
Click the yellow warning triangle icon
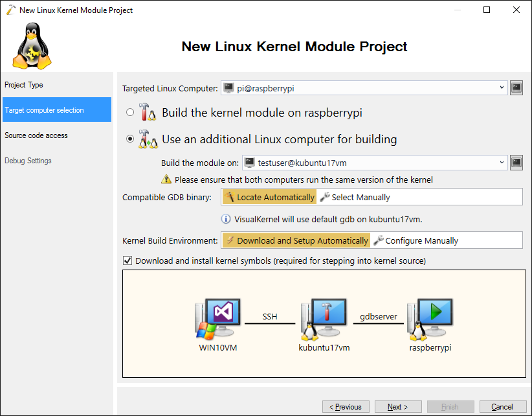[166, 179]
